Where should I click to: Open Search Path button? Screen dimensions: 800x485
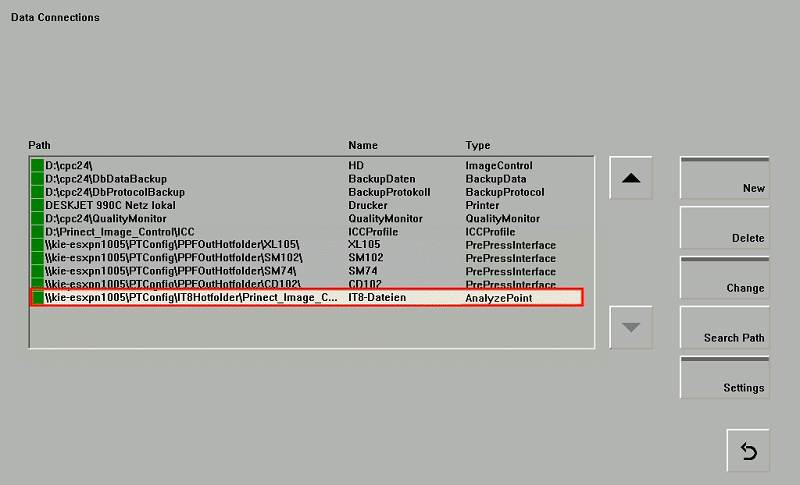725,329
